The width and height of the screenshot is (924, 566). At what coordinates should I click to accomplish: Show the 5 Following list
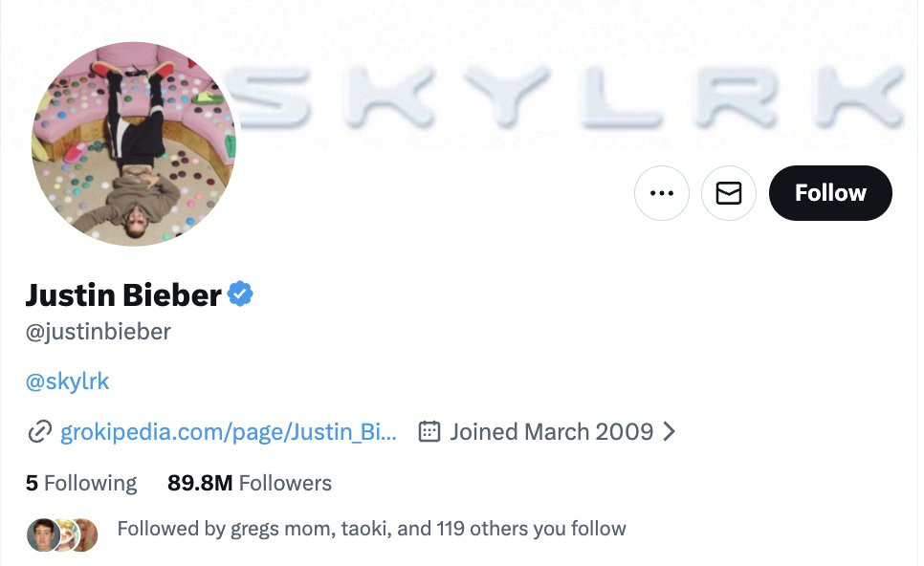81,484
